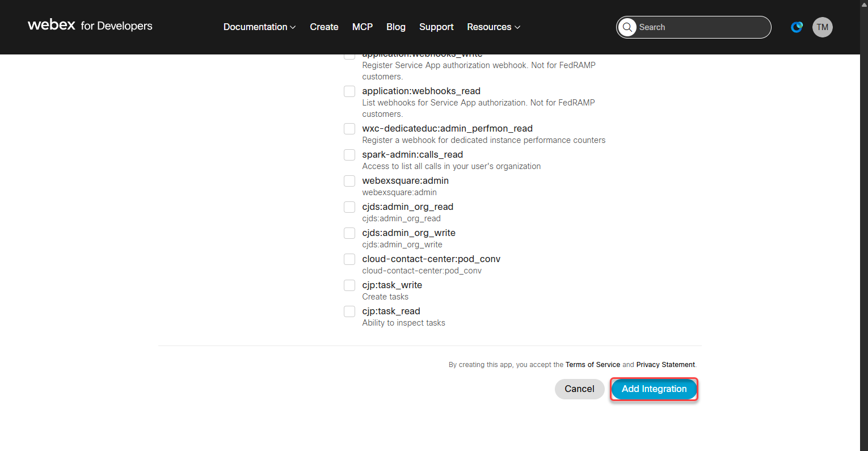Image resolution: width=868 pixels, height=451 pixels.
Task: Open the Webex assistant icon near avatar
Action: tap(797, 27)
